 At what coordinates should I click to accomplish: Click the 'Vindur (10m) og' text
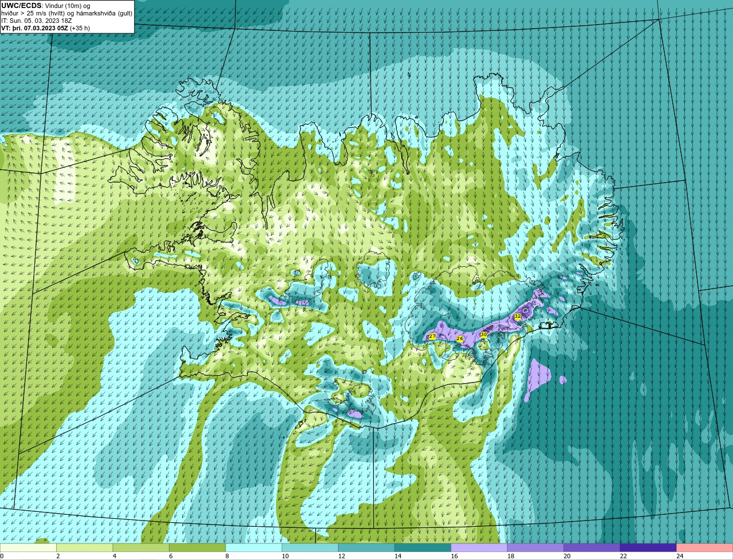(x=67, y=5)
